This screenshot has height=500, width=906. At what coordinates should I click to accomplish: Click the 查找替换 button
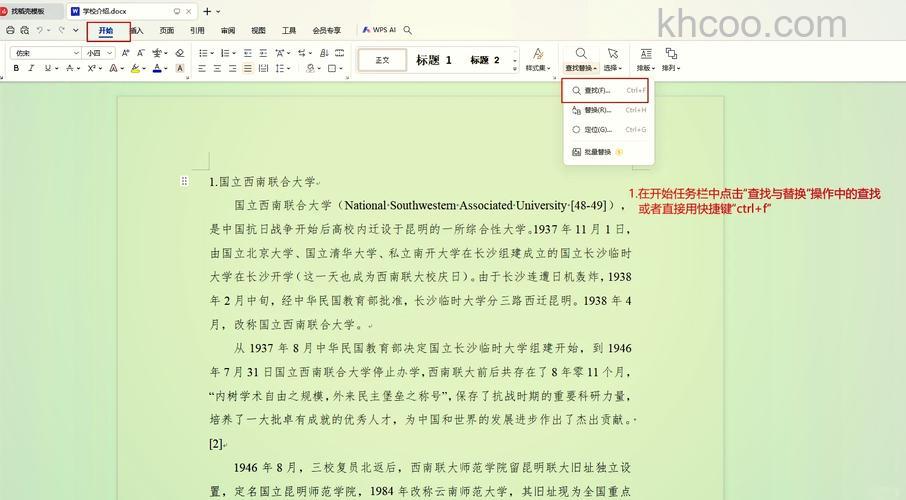click(x=581, y=60)
